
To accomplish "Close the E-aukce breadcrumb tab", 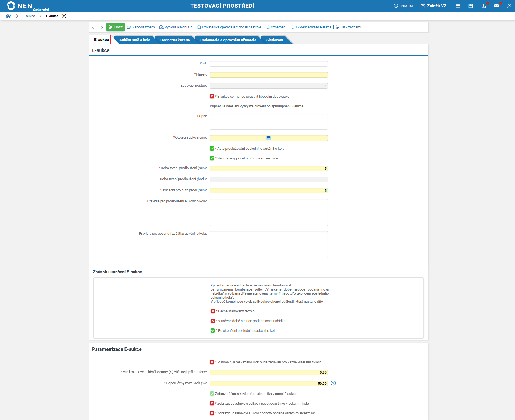I will point(64,16).
